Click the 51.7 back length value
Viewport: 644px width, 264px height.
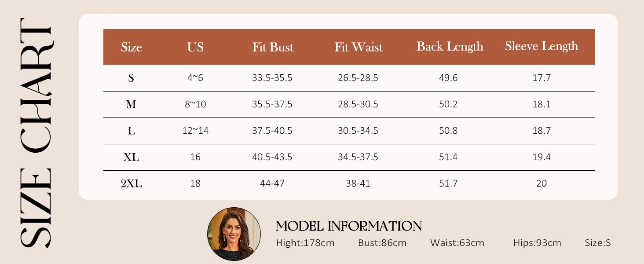[448, 183]
